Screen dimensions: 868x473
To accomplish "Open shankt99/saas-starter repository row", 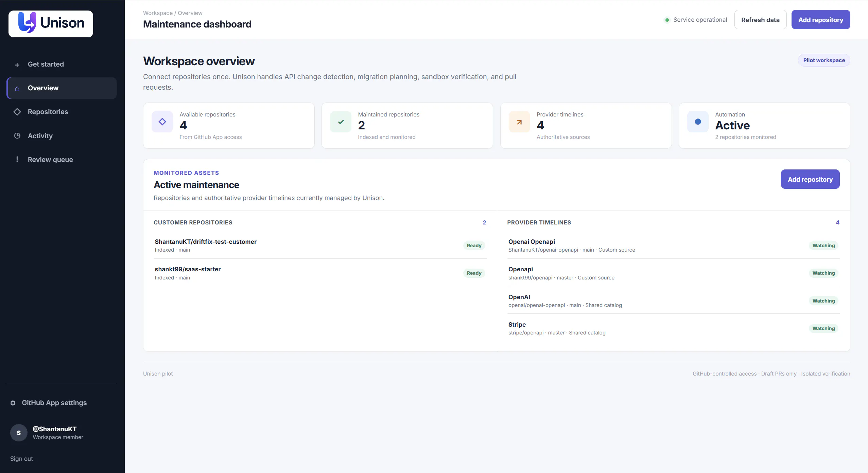I will click(320, 273).
